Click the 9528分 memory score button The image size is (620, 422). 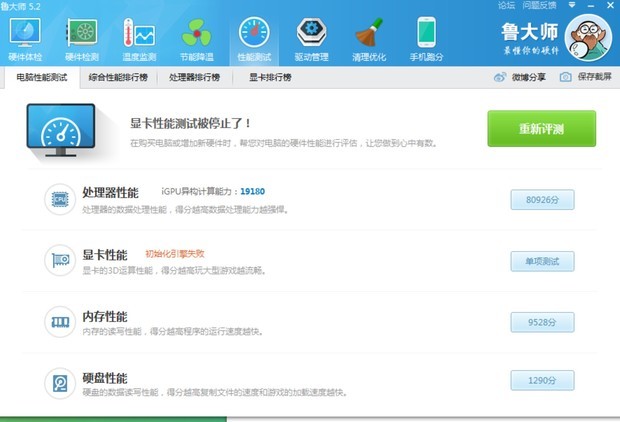tap(542, 322)
